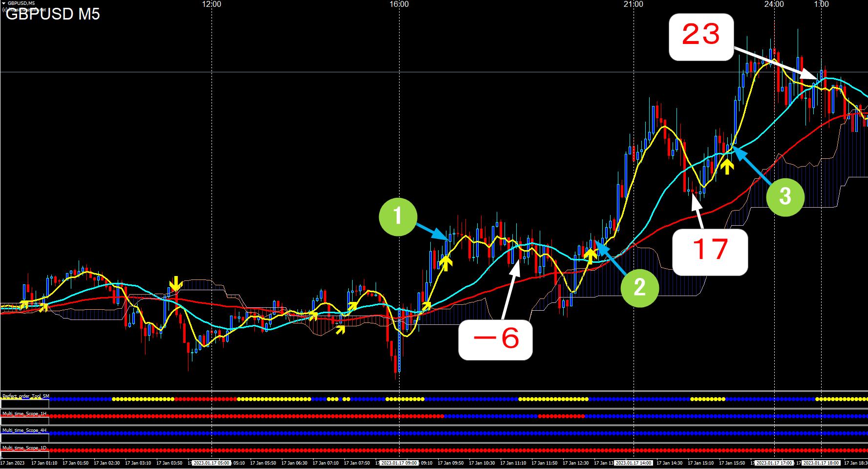Click the 17 Jan 06:30 time axis label
The image size is (868, 469).
[294, 463]
